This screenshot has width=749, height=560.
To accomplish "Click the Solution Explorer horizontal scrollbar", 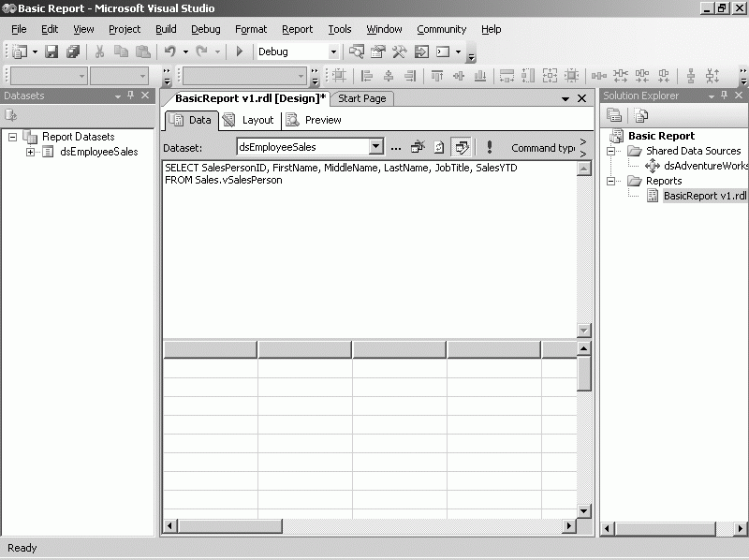I will coord(666,528).
